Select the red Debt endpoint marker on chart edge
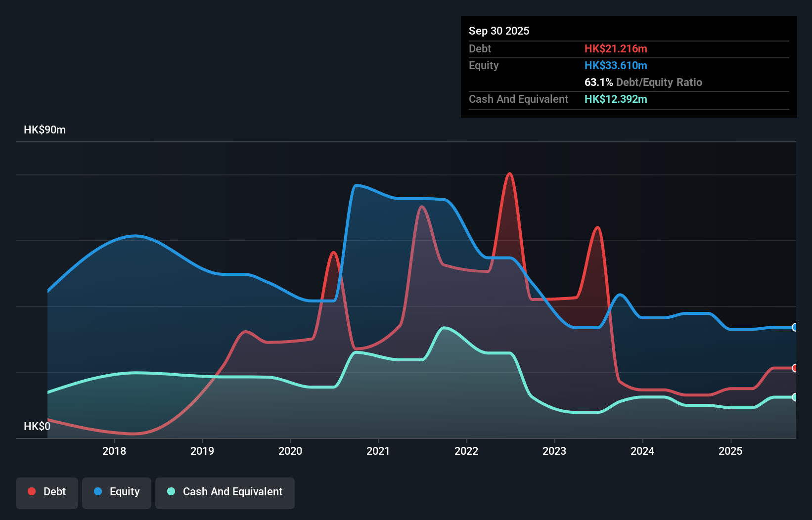Image resolution: width=812 pixels, height=520 pixels. (x=794, y=369)
